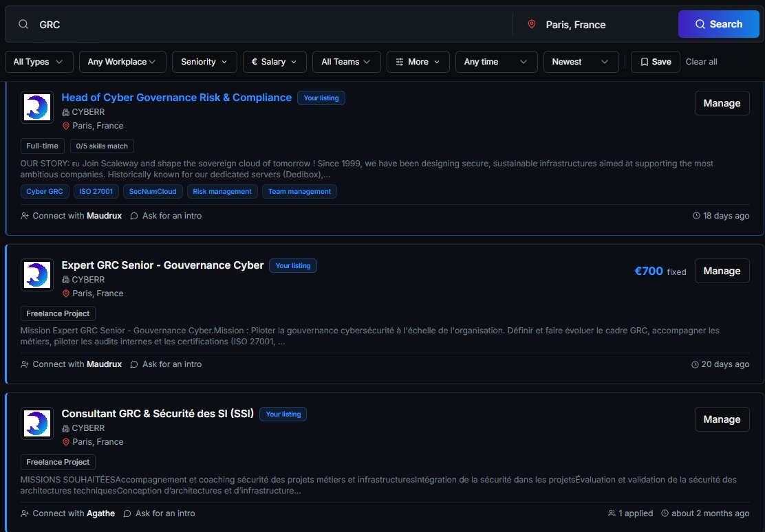Change the Newest sort order dropdown

pos(581,62)
